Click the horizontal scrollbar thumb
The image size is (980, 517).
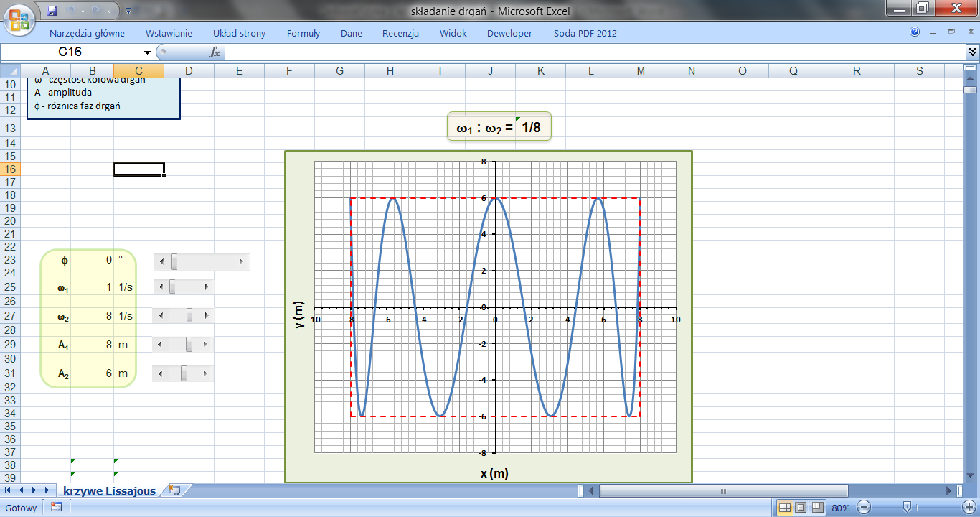pyautogui.click(x=723, y=491)
